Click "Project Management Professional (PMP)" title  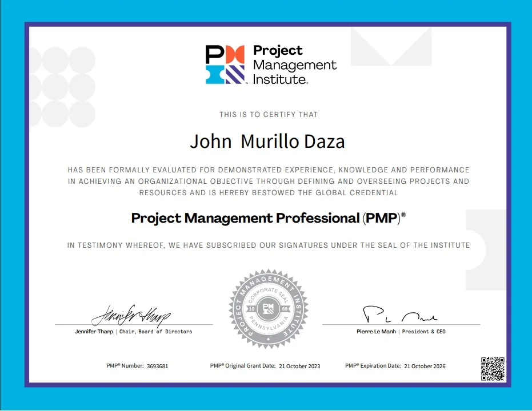269,218
